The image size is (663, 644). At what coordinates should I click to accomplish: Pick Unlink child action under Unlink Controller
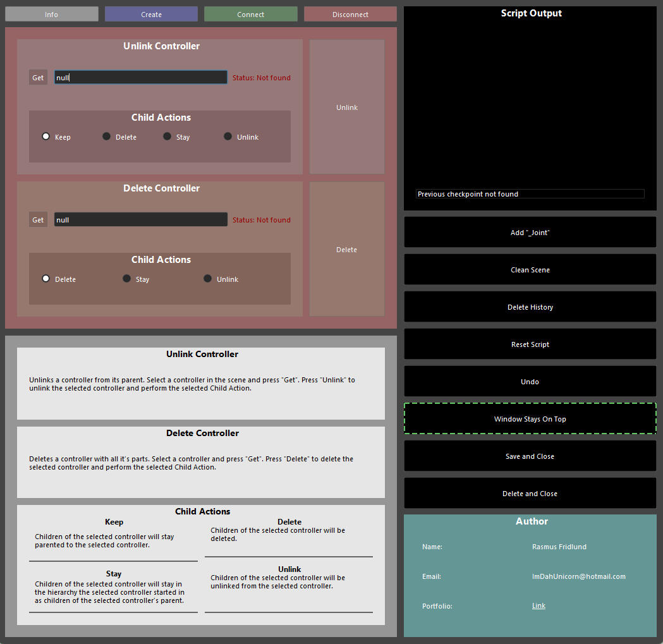(228, 137)
